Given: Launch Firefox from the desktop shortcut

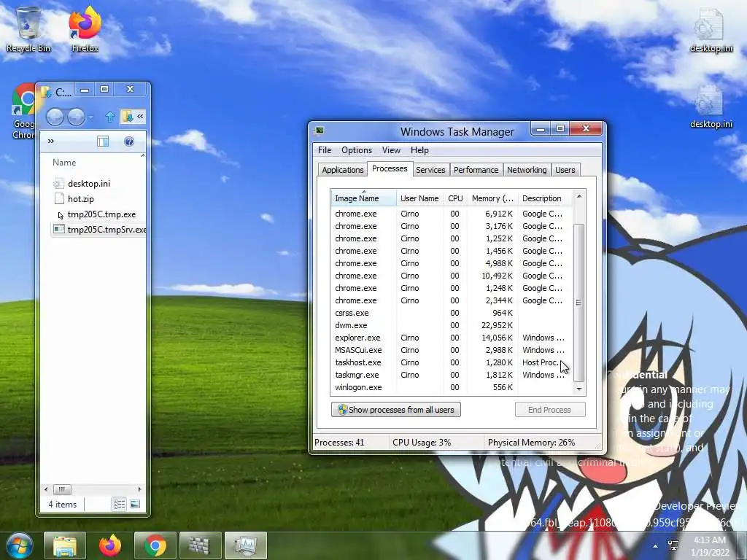Looking at the screenshot, I should point(85,29).
